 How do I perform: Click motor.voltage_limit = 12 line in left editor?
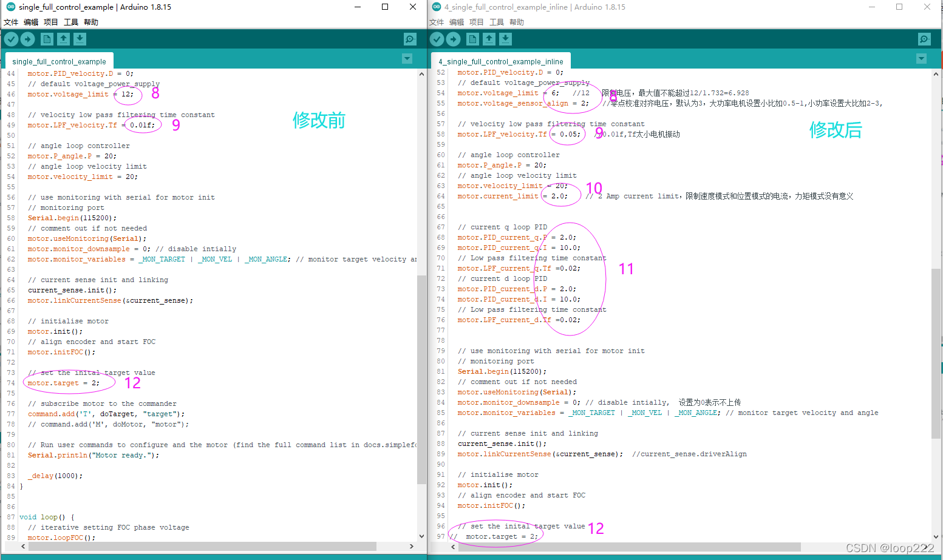(80, 94)
